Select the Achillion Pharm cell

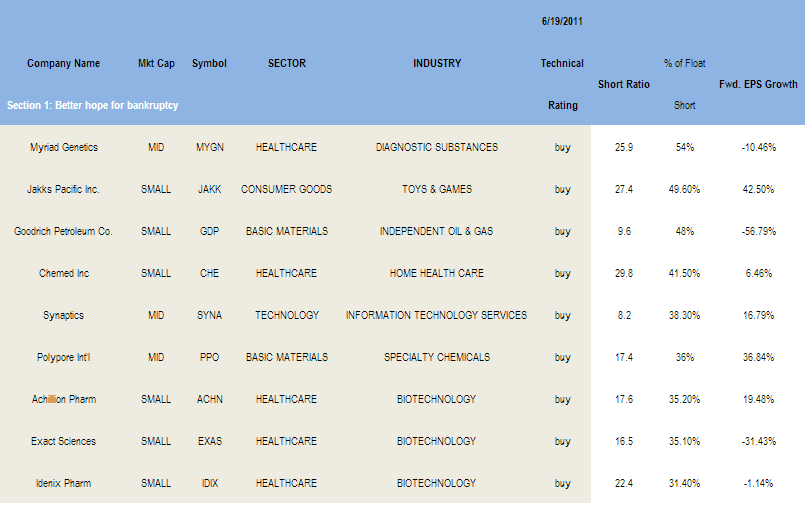(64, 399)
